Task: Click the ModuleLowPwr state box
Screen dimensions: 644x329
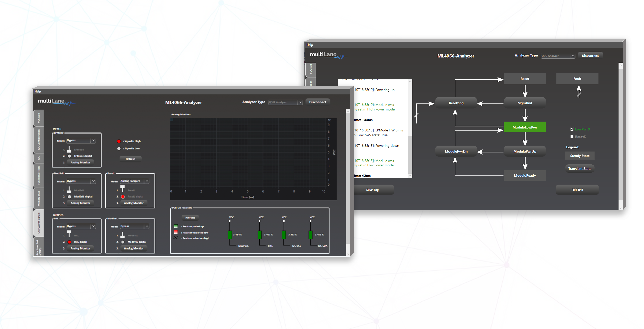Action: click(x=525, y=127)
